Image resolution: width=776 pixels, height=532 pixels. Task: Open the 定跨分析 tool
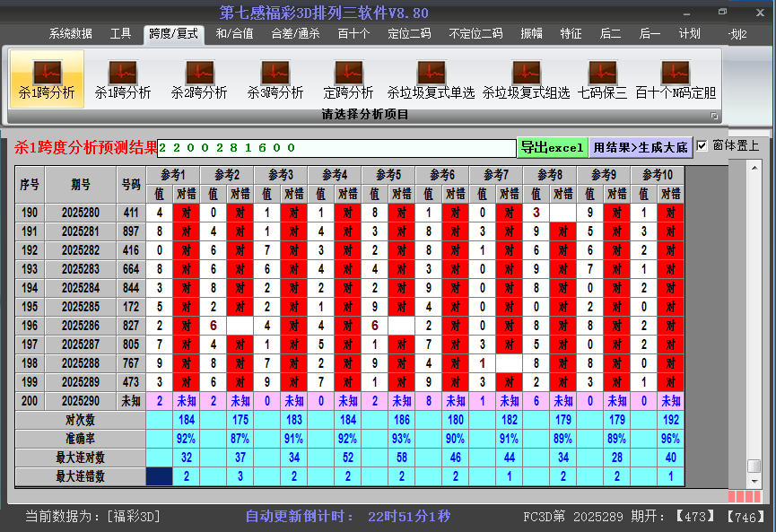(348, 79)
